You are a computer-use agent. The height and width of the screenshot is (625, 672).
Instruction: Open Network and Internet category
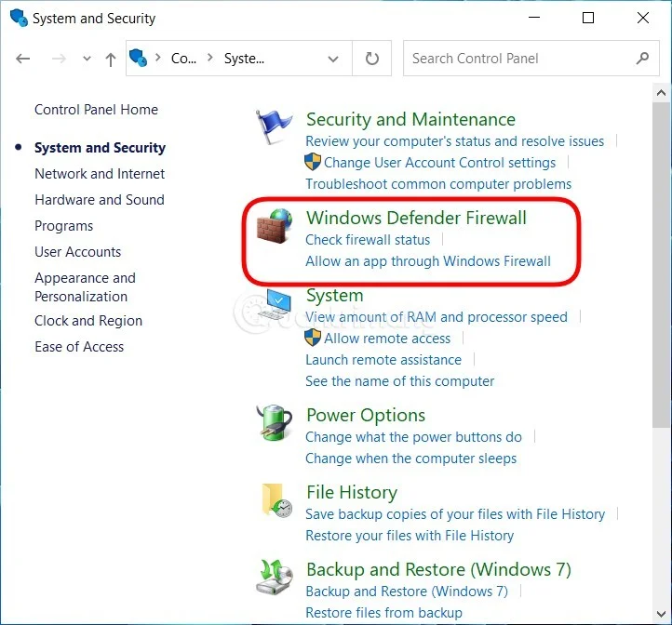[100, 174]
